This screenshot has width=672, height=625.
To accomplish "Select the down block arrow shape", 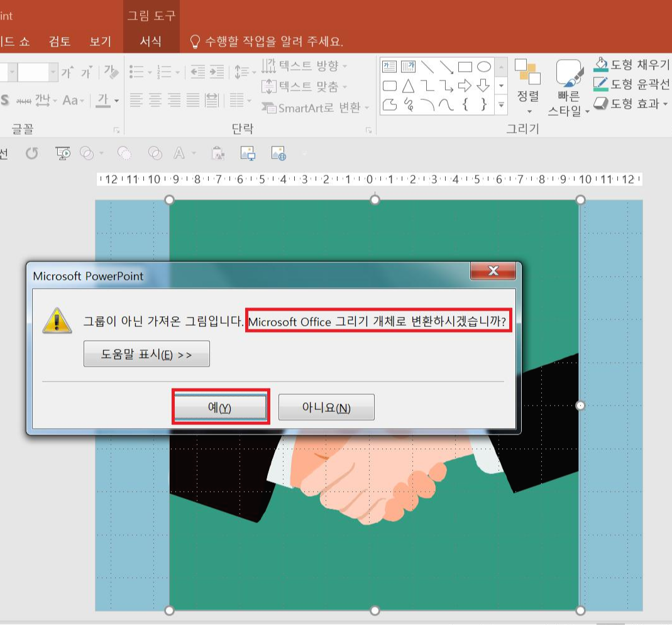I will (x=484, y=86).
